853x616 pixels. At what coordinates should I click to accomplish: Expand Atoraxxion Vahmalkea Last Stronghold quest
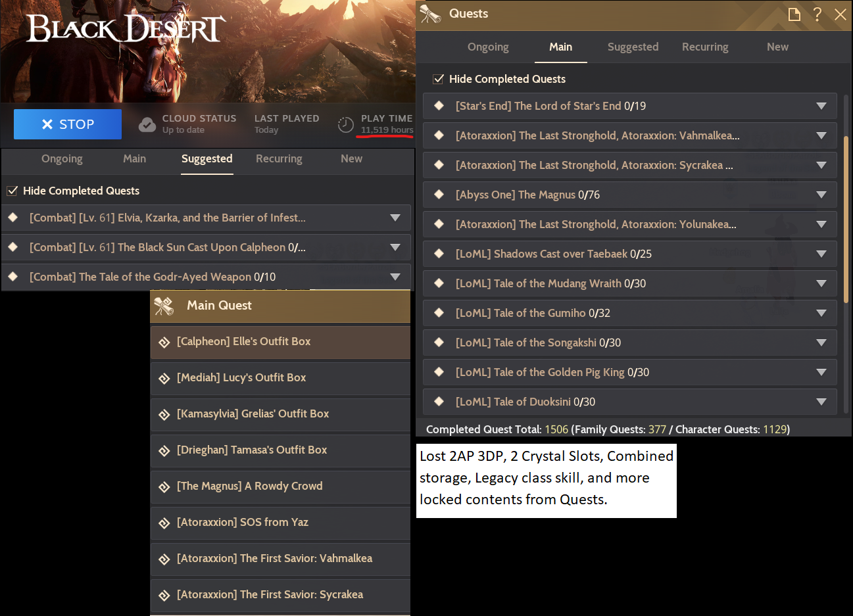pyautogui.click(x=821, y=135)
